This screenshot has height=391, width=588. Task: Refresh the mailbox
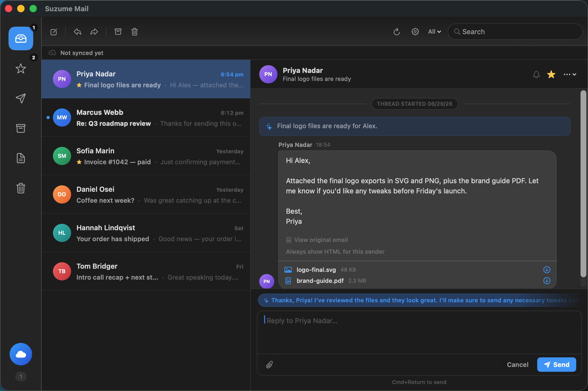tap(397, 32)
